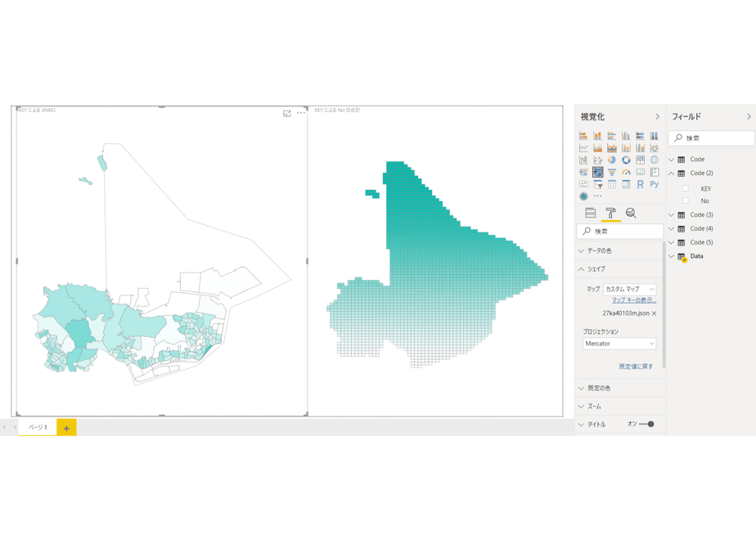This screenshot has width=756, height=540.
Task: Select the card visual
Action: [x=640, y=172]
